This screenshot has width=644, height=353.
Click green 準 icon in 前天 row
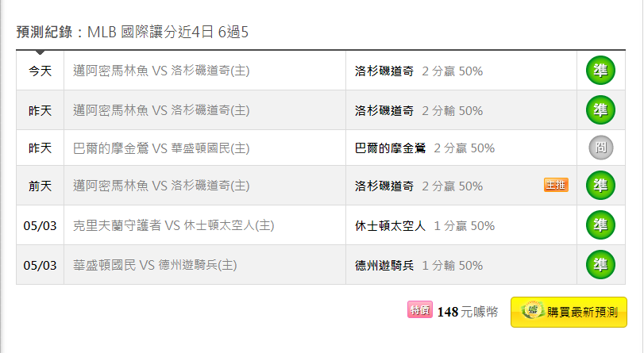pos(600,186)
